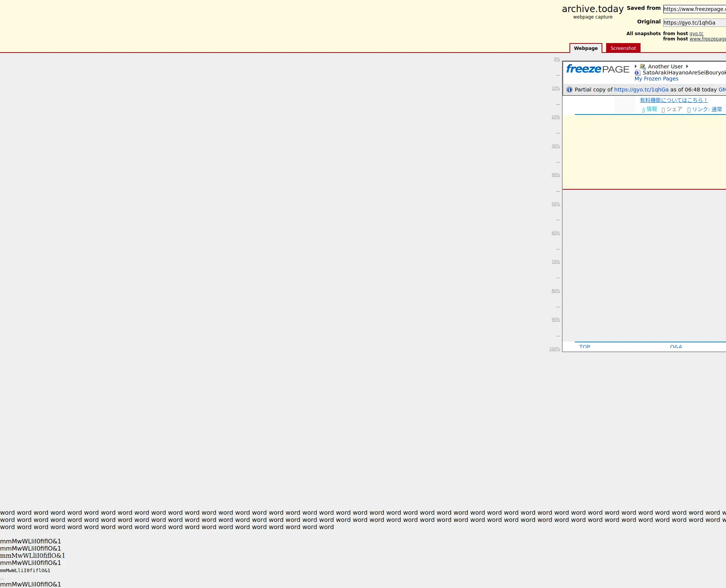Click the リンク: 通常 link icon
726x588 pixels.
(689, 110)
